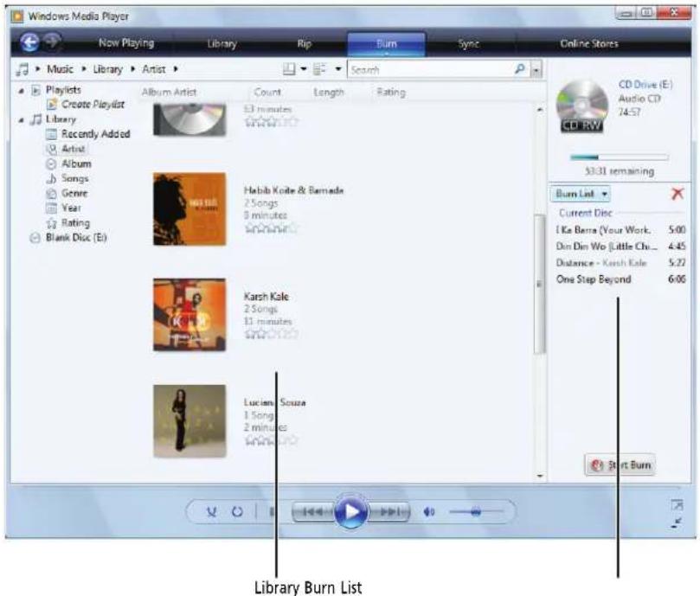The image size is (700, 596).
Task: Select Year in the library tree
Action: (72, 208)
